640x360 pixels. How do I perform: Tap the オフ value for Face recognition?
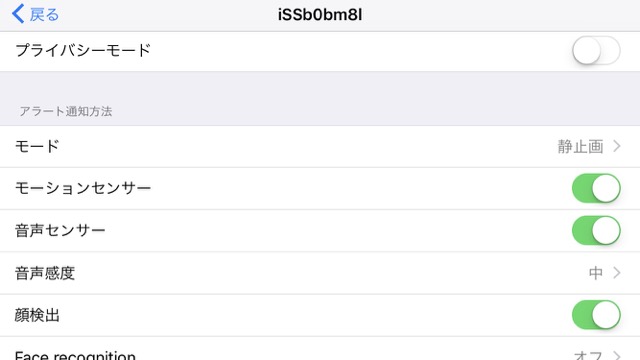588,355
